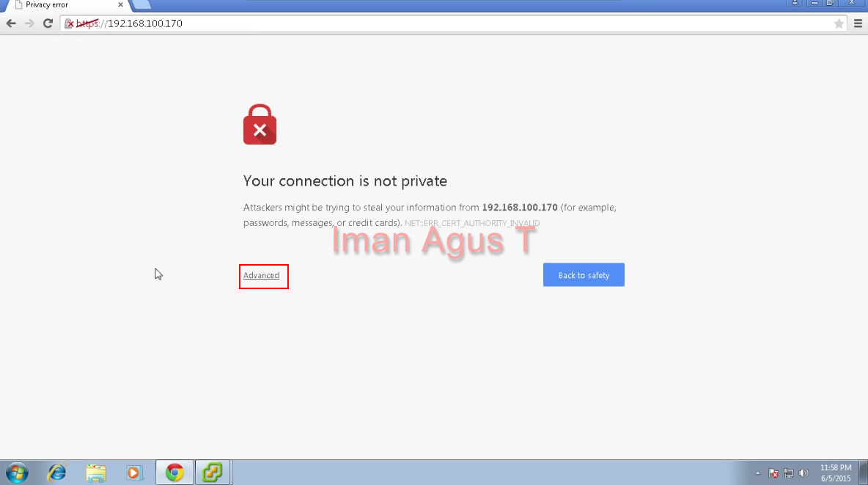Show hidden system tray icons
Image resolution: width=868 pixels, height=485 pixels.
[x=757, y=473]
